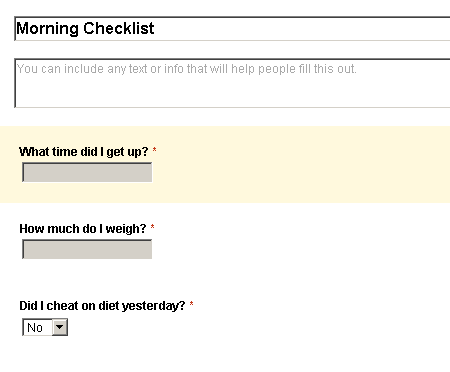Image resolution: width=450 pixels, height=372 pixels.
Task: Click the red asterisk after 'How much do I weigh?'
Action: click(x=152, y=227)
